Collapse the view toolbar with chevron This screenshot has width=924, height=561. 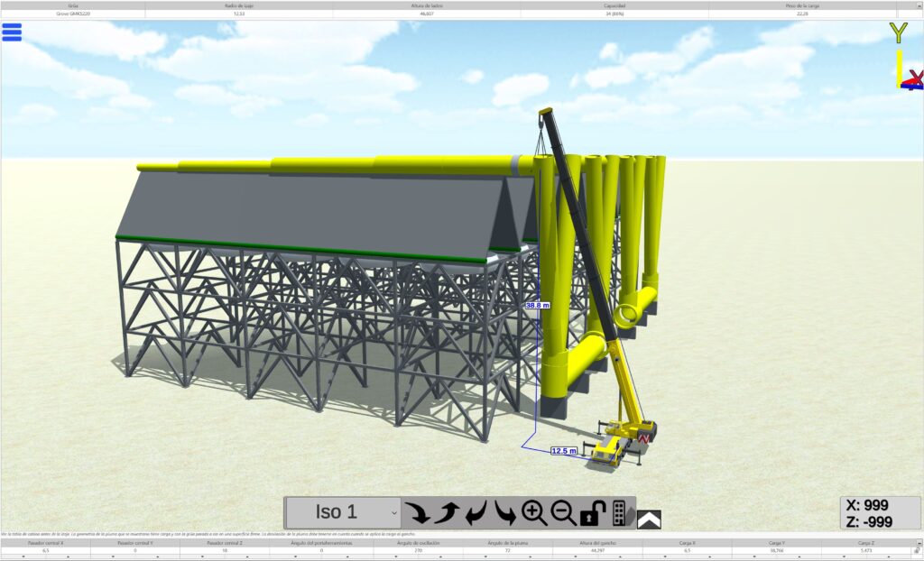click(x=649, y=520)
